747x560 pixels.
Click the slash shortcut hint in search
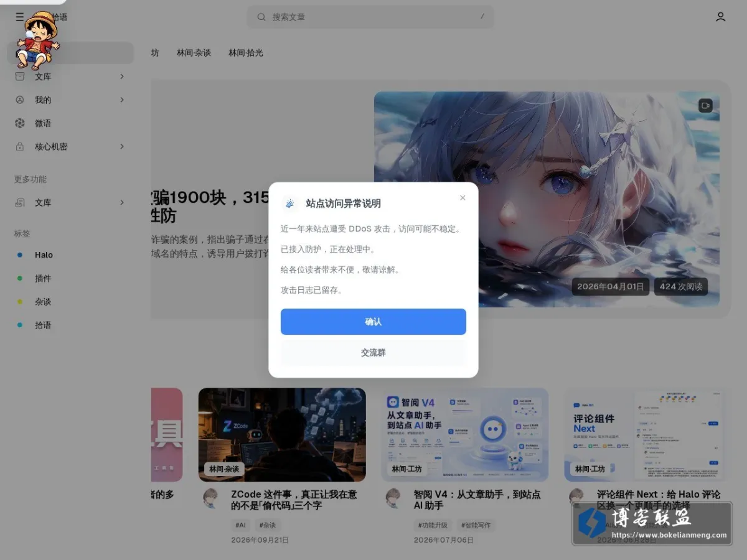tap(482, 17)
